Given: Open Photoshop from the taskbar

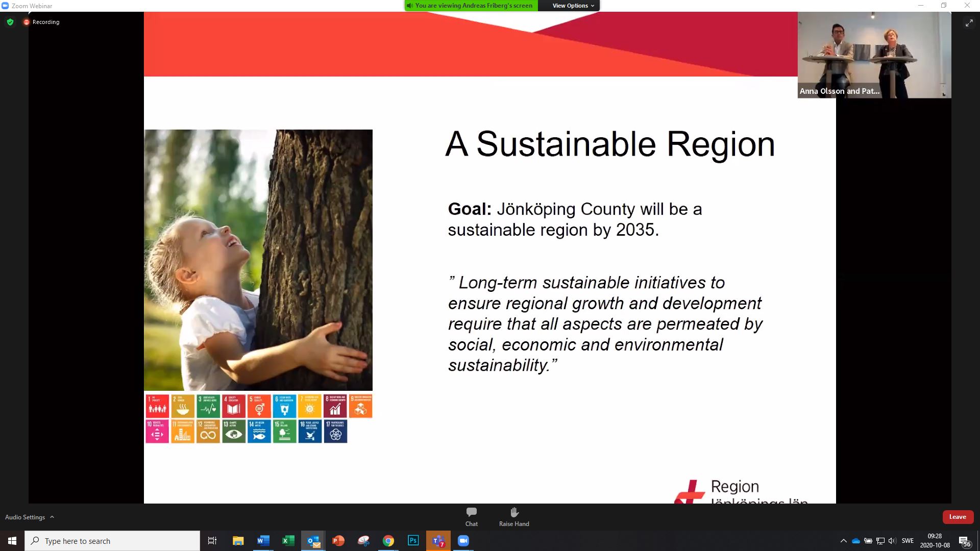Looking at the screenshot, I should [413, 541].
